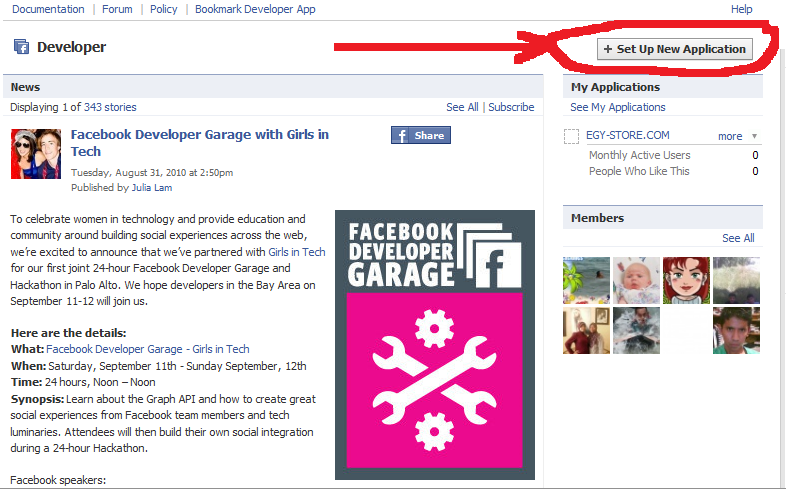The image size is (790, 490).
Task: Click the Girls in Tech author photo
Action: [36, 154]
